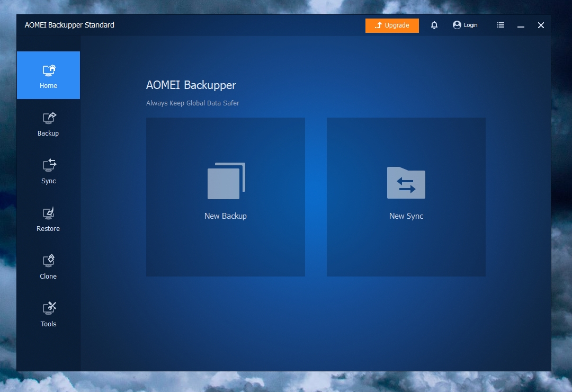Click the orange Upgrade button
The height and width of the screenshot is (392, 572).
392,25
